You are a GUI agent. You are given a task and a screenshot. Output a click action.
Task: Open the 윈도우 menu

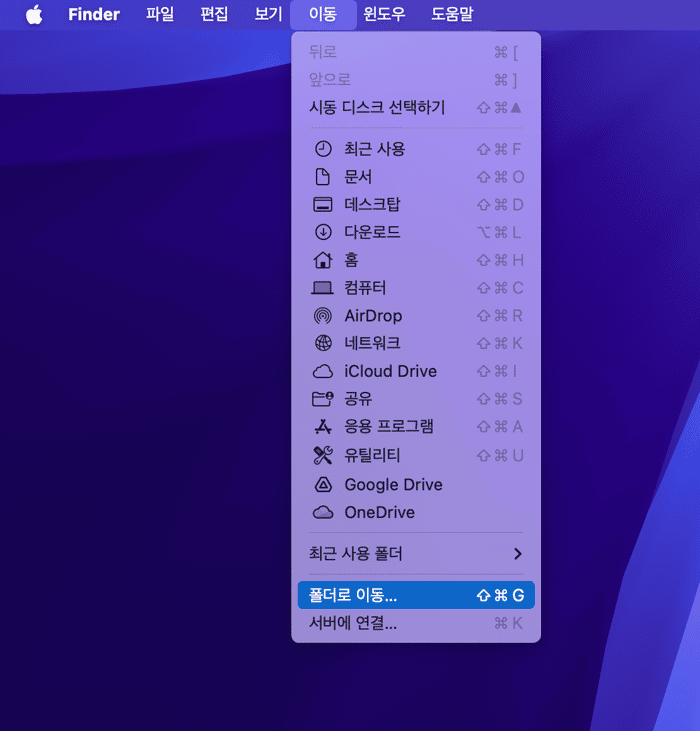[384, 14]
